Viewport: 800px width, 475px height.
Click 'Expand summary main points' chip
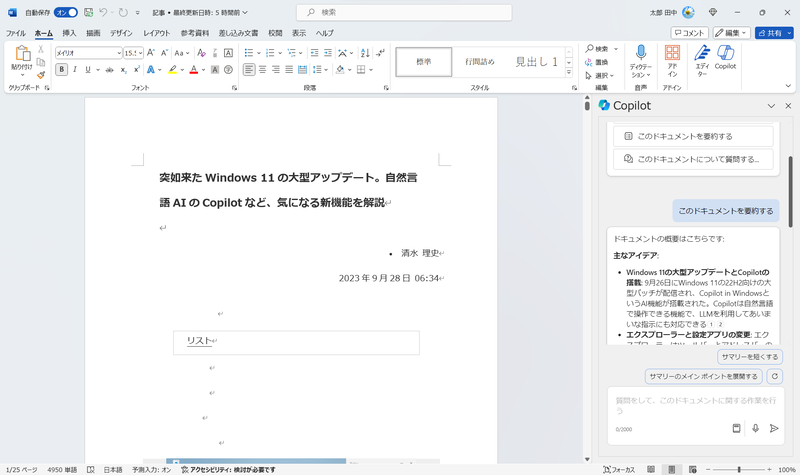703,377
